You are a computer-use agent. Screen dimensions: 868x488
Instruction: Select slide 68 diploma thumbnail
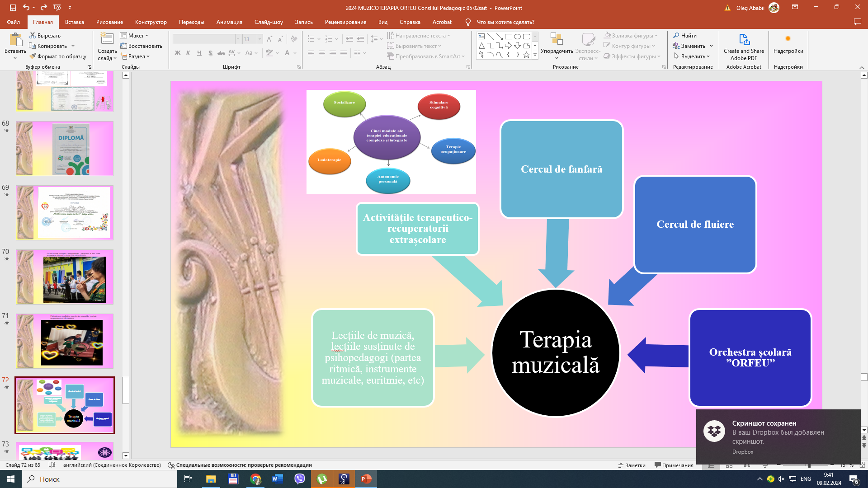pyautogui.click(x=65, y=149)
